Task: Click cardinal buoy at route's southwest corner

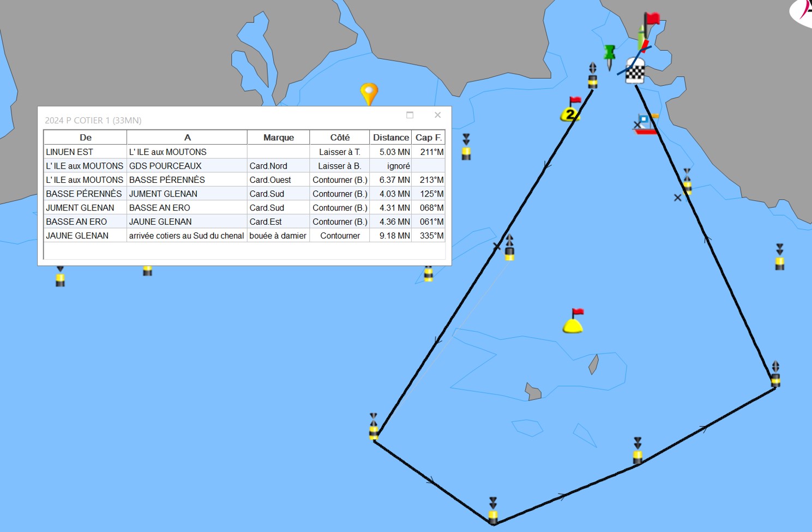Action: pos(374,427)
